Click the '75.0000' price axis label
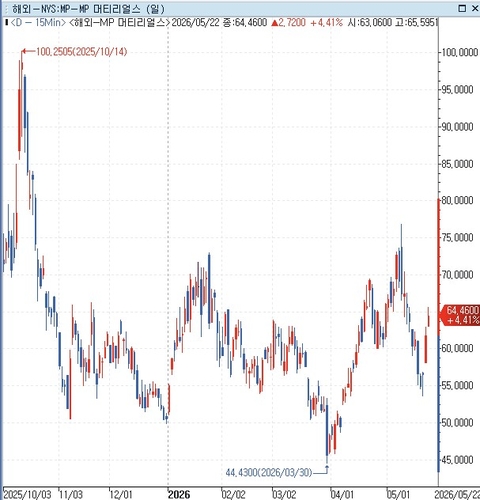Viewport: 480px width, 500px height. coord(457,237)
